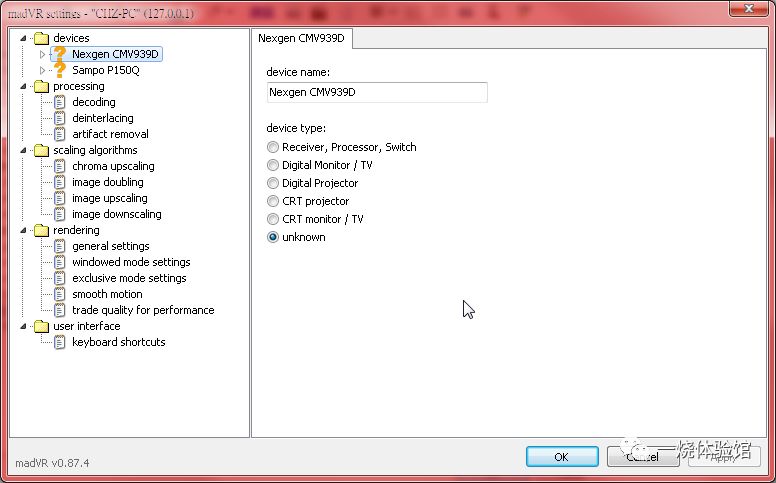
Task: Click the Cancel button
Action: 642,457
